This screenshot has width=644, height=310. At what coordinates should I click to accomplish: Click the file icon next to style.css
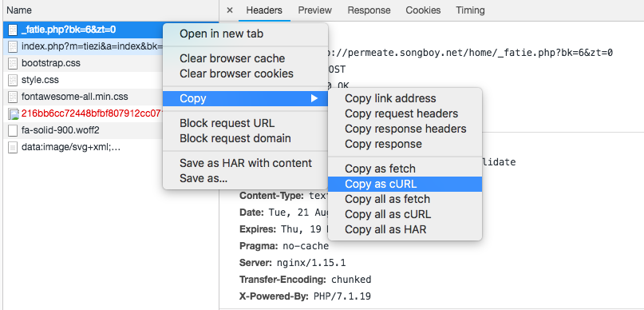pos(13,80)
